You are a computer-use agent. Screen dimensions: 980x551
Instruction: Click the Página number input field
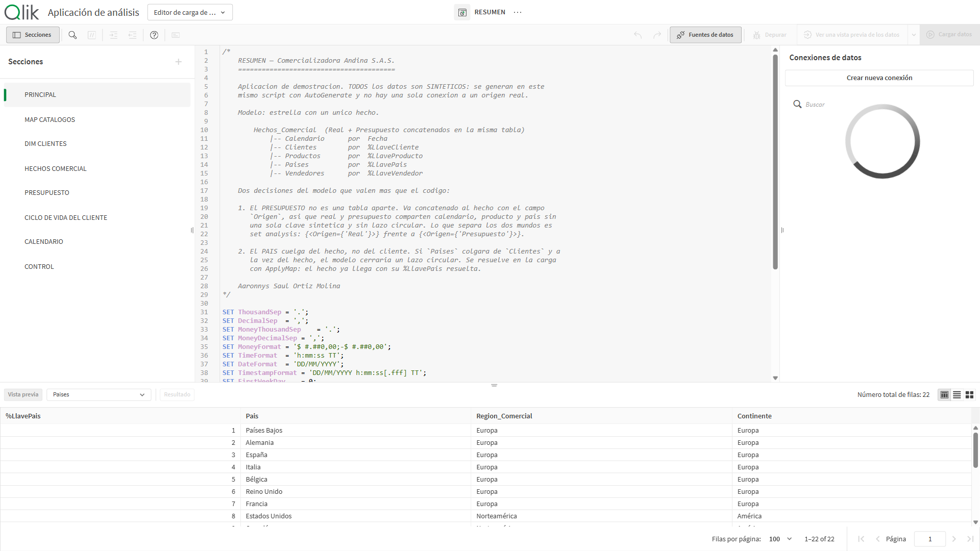[929, 539]
